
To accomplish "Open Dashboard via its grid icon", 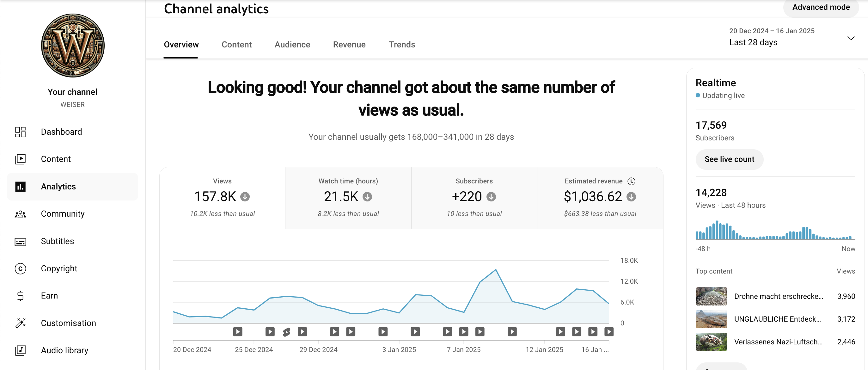I will pyautogui.click(x=20, y=132).
